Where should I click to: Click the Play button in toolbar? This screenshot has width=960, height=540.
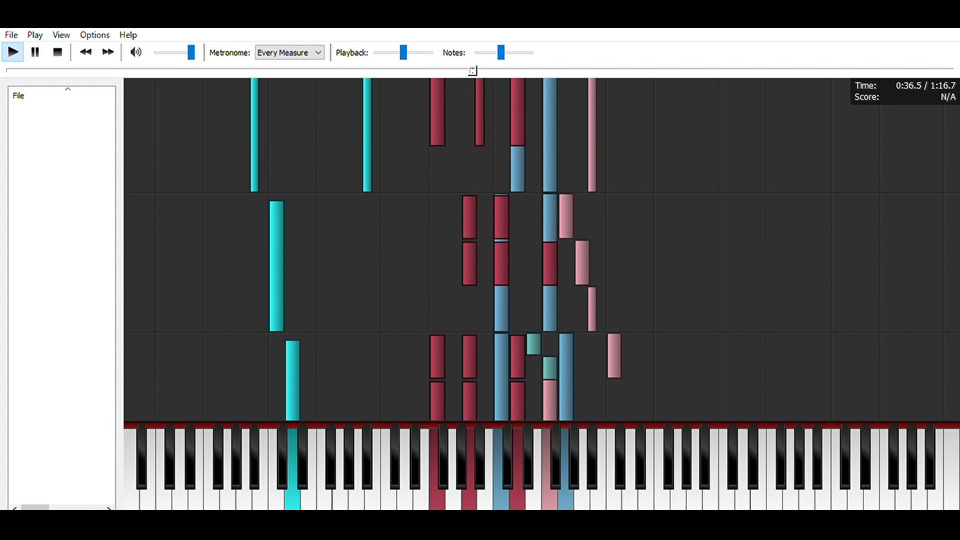coord(13,52)
